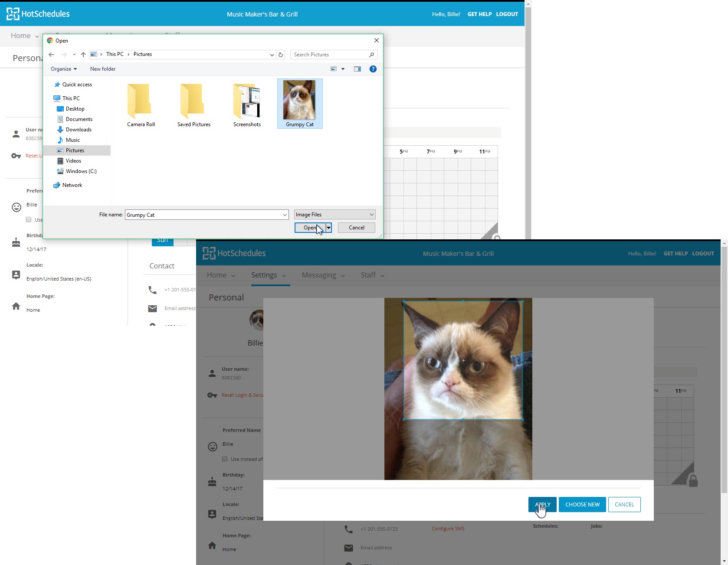
Task: Click APPLY to confirm the cropped photo
Action: click(x=542, y=505)
